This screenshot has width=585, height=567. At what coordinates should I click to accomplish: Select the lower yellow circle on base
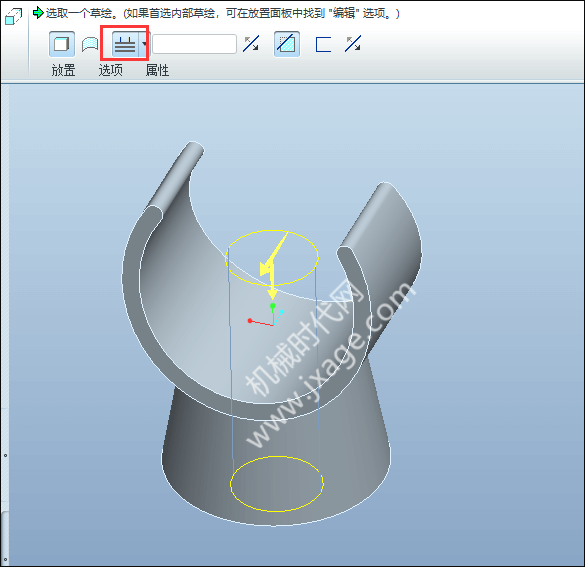[x=276, y=483]
